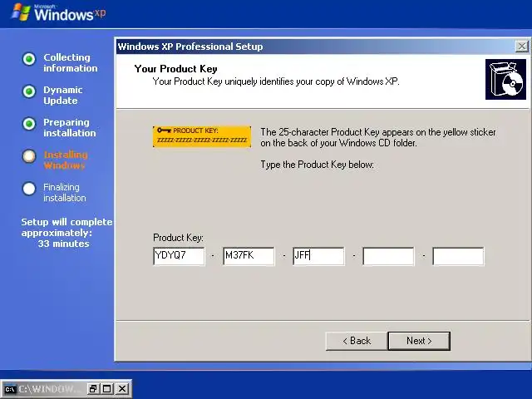Select the Preparing installation step indicator
Image resolution: width=532 pixels, height=399 pixels.
coord(29,124)
